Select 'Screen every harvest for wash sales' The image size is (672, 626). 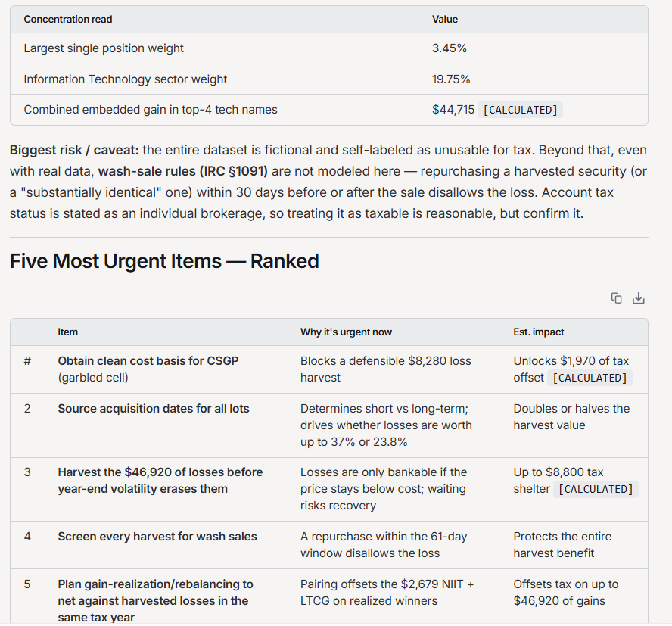click(x=157, y=537)
